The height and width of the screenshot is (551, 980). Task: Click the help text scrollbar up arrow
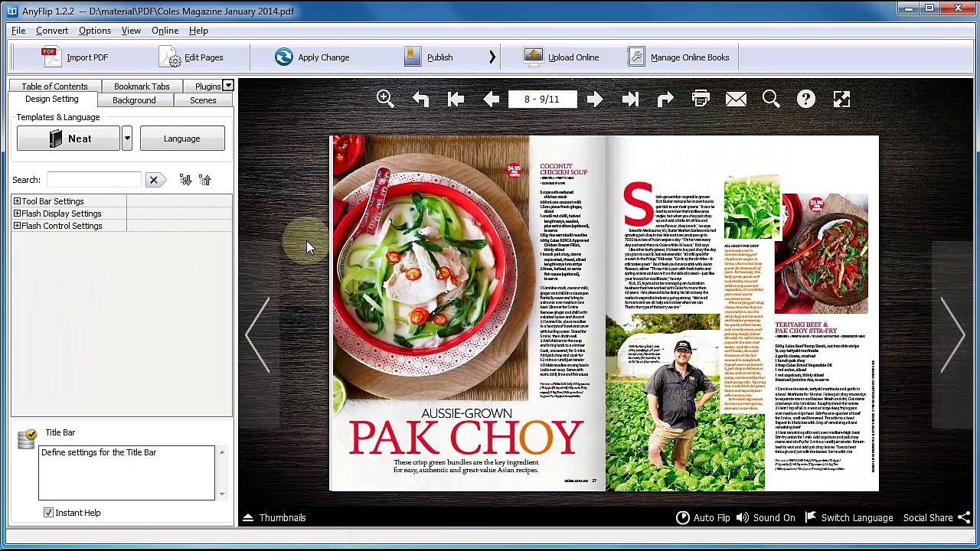coord(222,453)
